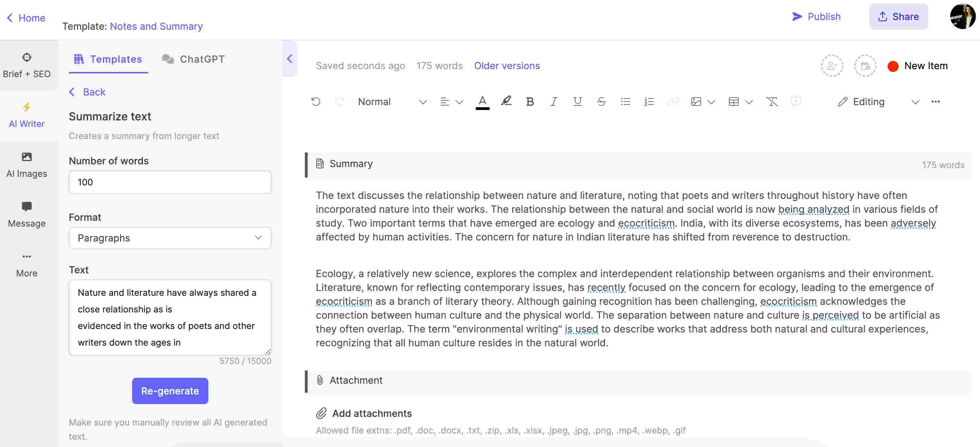Click the Number of words input field
The width and height of the screenshot is (980, 447).
click(169, 181)
